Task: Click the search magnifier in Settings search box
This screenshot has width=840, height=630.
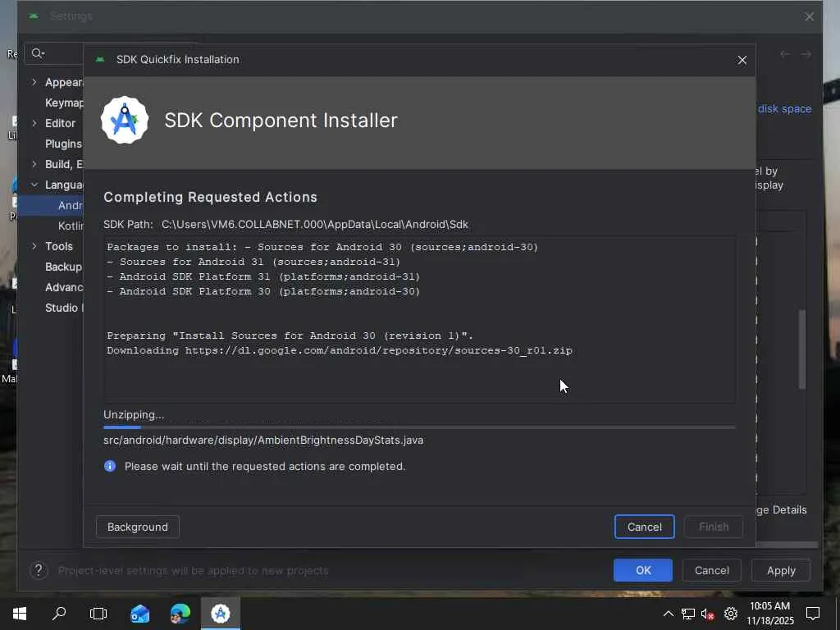Action: [38, 53]
